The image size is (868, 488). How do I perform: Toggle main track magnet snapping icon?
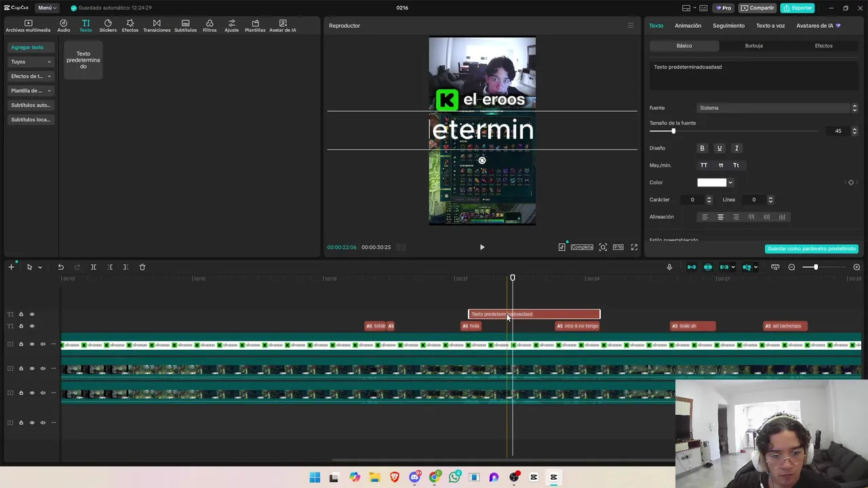[x=692, y=267]
